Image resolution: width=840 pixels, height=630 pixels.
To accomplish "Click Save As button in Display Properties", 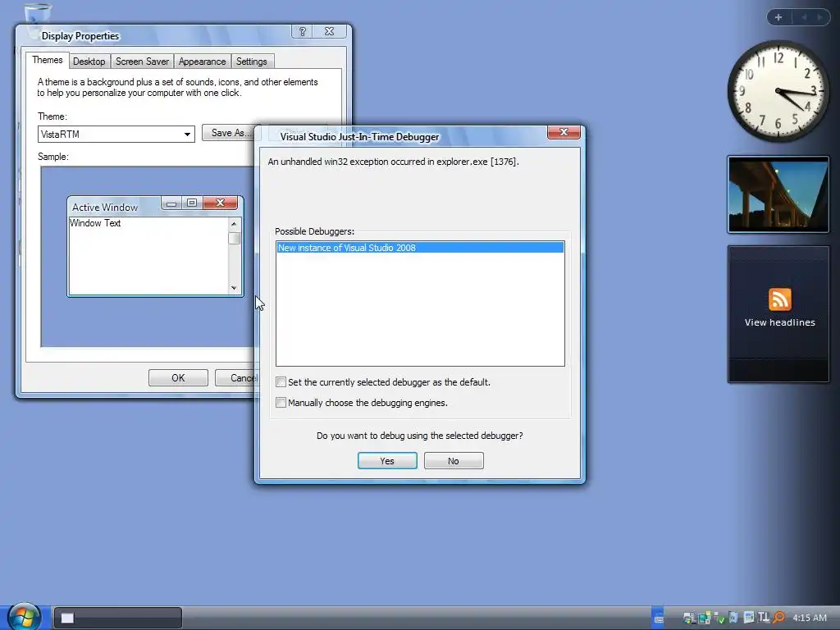I will [229, 133].
